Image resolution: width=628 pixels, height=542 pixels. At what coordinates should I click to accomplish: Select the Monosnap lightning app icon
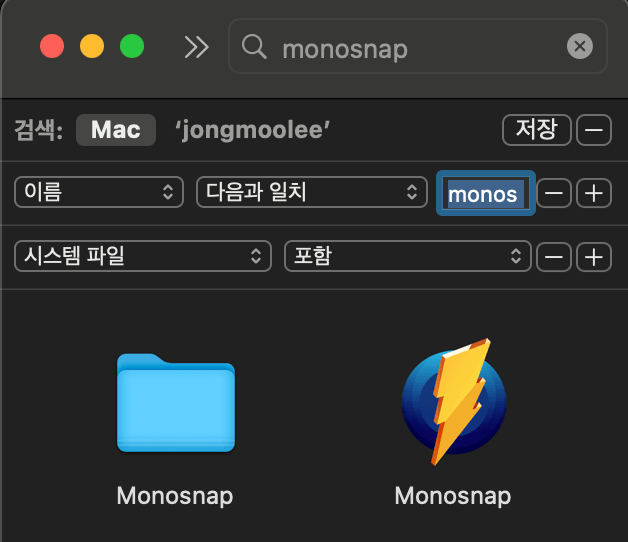(x=454, y=402)
